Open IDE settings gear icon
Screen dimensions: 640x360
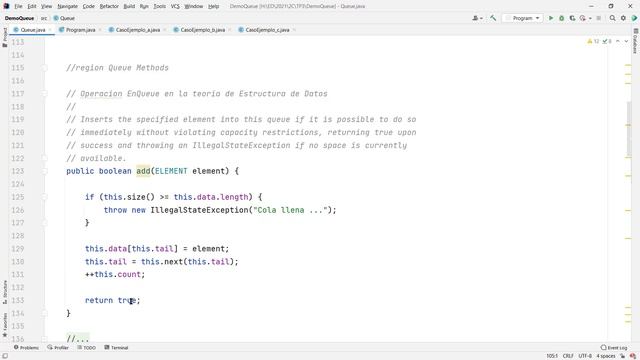(623, 18)
